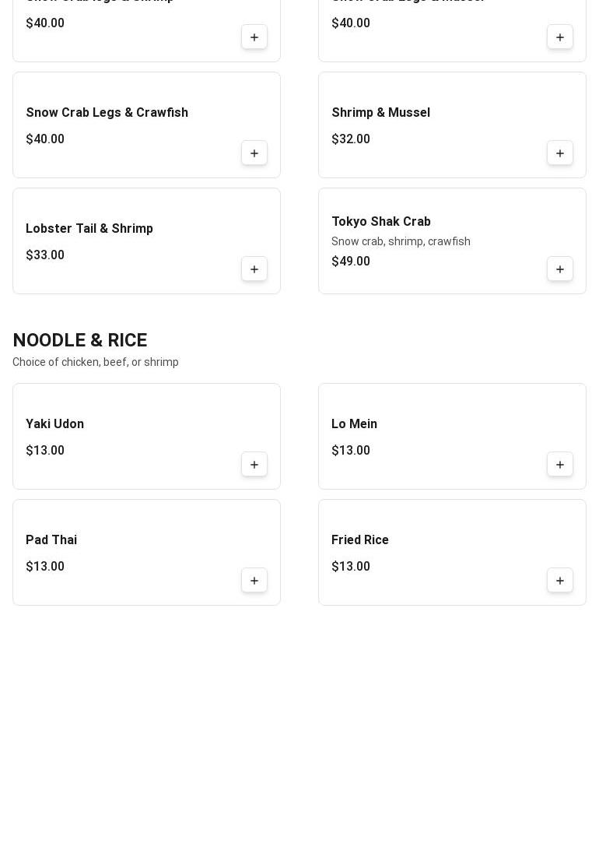Click the $49.00 price on Tokyo Shak Crab
599x868 pixels.
click(x=351, y=262)
